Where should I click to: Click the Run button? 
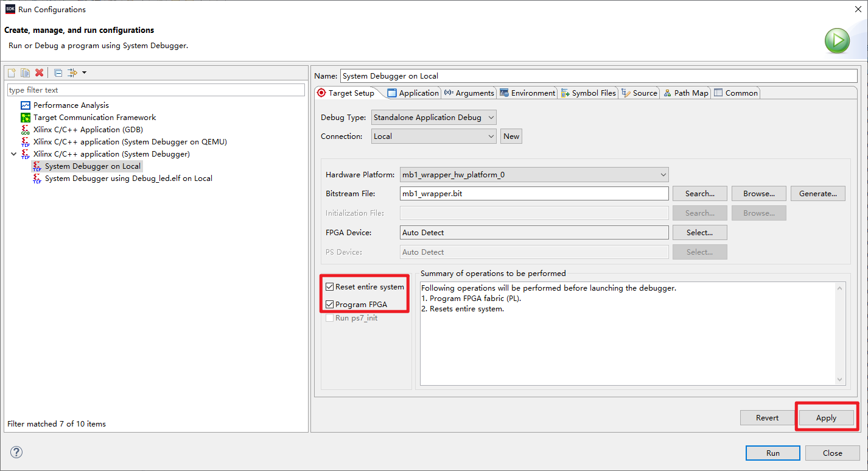click(773, 453)
